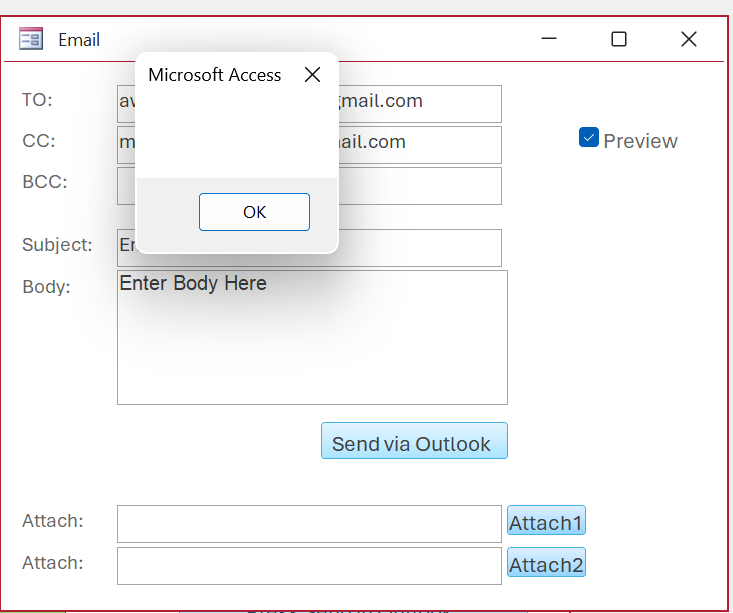Click the Preview checkbox label text
The height and width of the screenshot is (613, 733).
(x=640, y=141)
